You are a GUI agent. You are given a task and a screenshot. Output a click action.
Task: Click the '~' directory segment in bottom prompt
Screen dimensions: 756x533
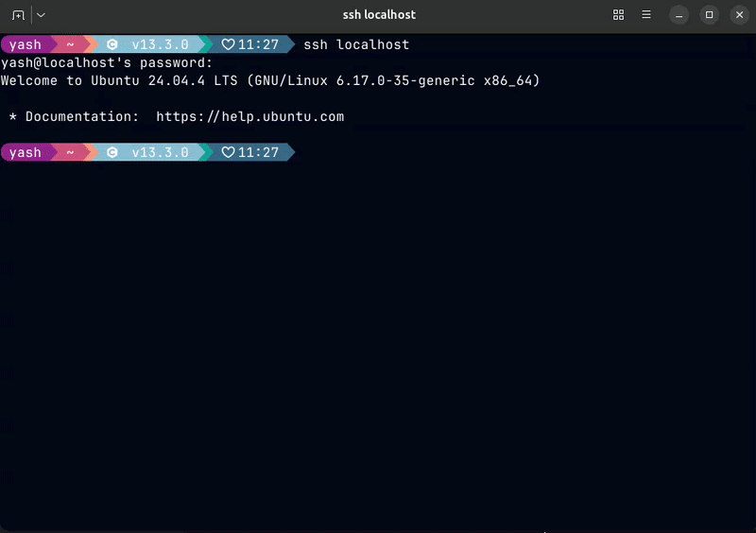(70, 153)
